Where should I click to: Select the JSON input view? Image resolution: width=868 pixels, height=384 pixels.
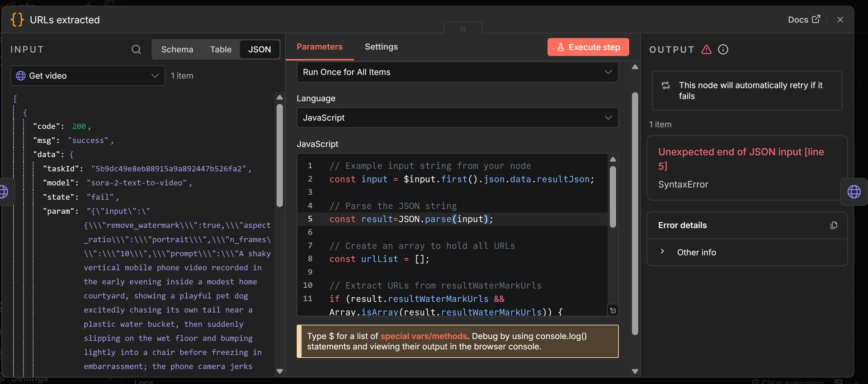259,49
